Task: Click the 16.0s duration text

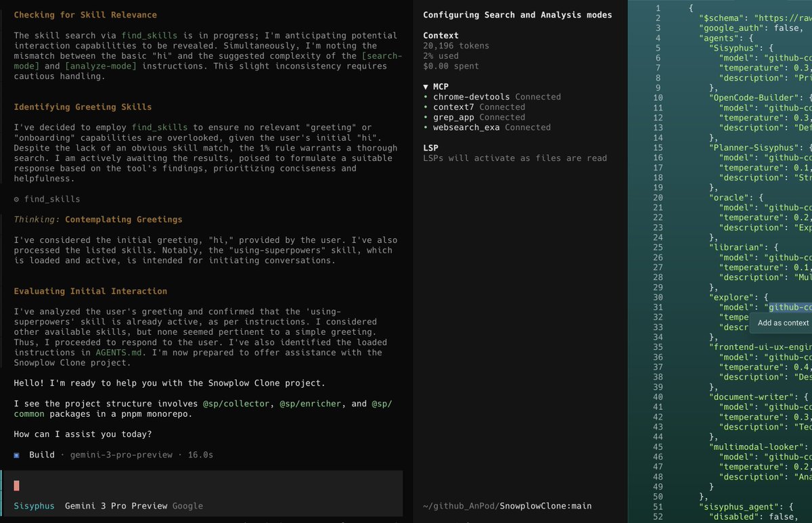Action: (x=200, y=455)
